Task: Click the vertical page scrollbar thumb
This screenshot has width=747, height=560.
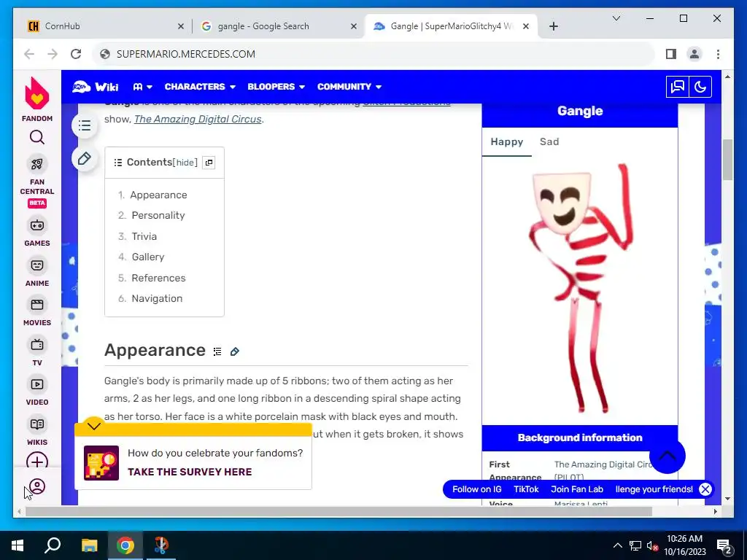Action: pos(727,160)
